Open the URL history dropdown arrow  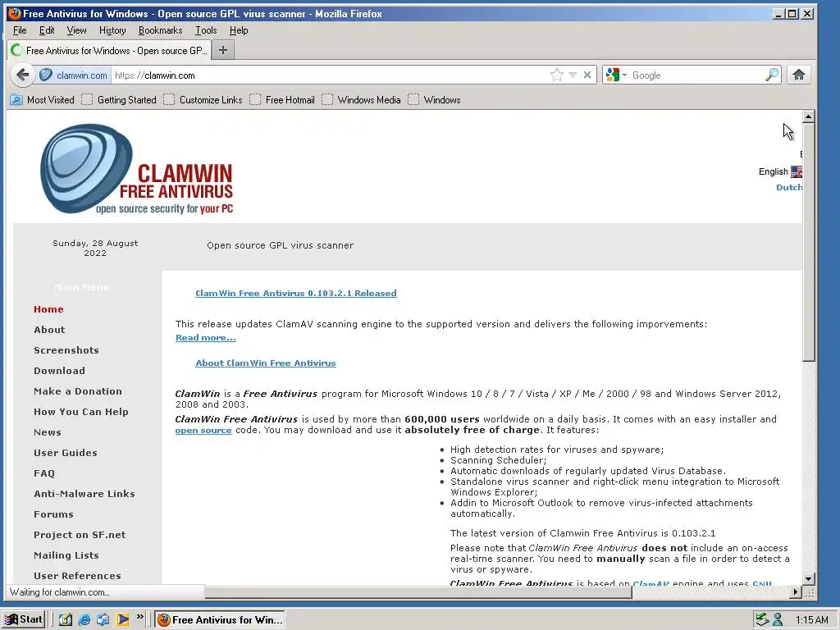point(573,75)
